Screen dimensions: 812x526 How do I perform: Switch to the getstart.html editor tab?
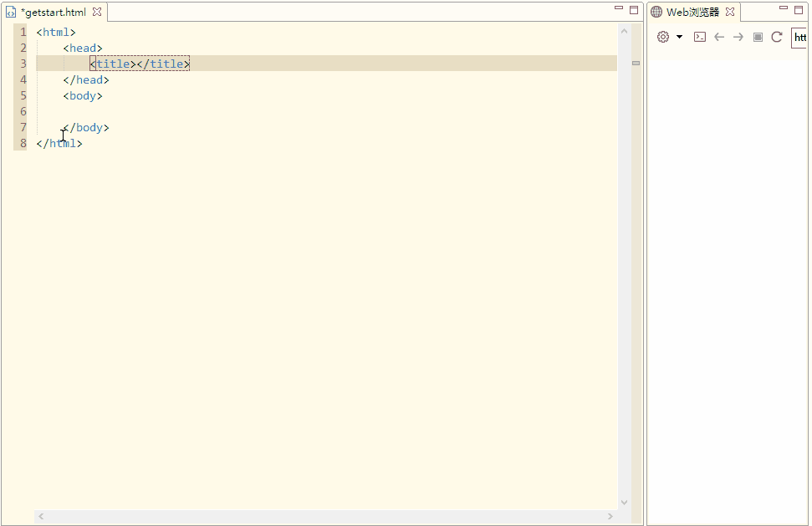54,12
